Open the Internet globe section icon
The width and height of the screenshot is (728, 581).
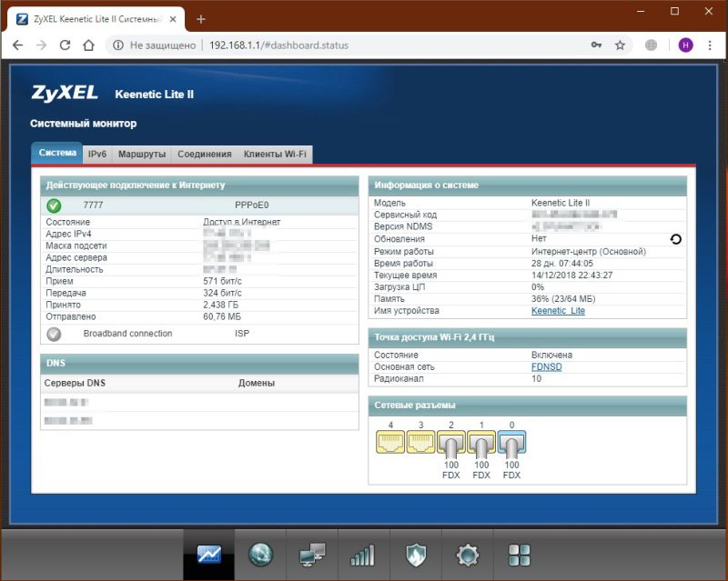coord(260,555)
